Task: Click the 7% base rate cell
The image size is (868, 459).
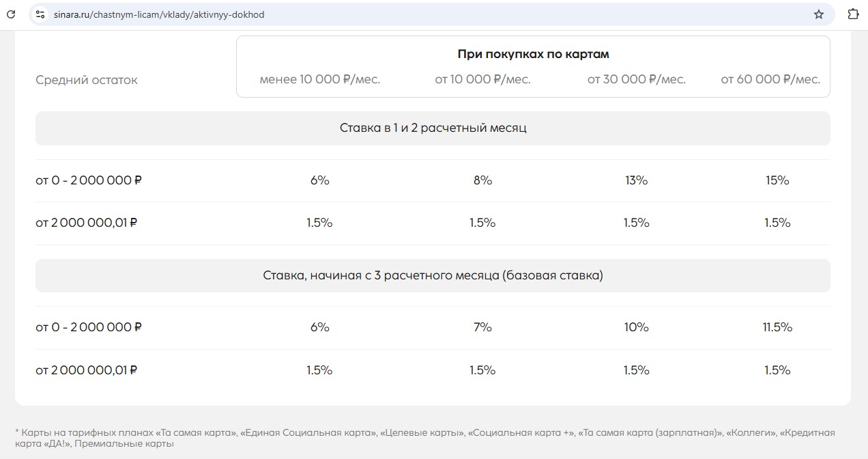Action: 482,327
